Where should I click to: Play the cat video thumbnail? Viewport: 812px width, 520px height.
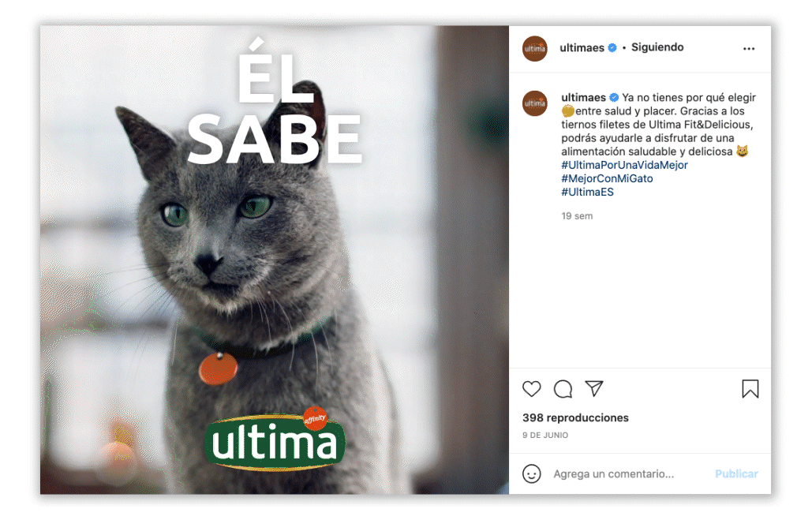275,260
